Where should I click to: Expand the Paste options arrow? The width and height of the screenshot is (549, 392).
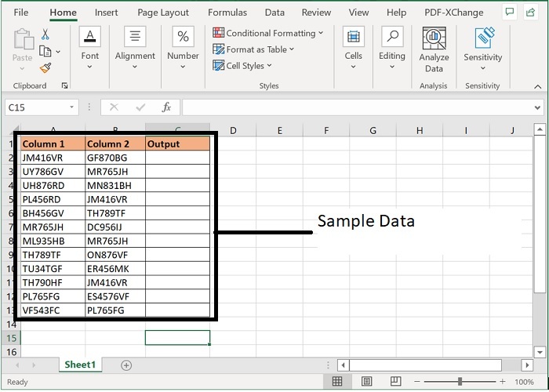point(22,69)
